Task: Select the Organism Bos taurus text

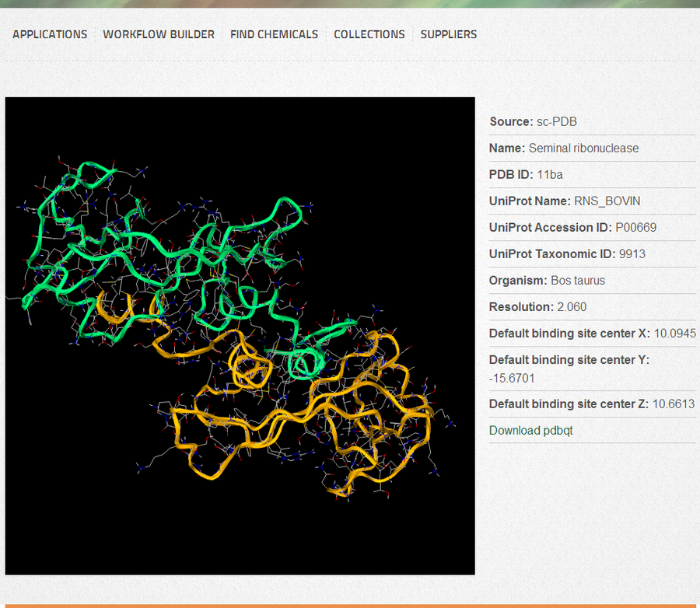Action: 578,281
